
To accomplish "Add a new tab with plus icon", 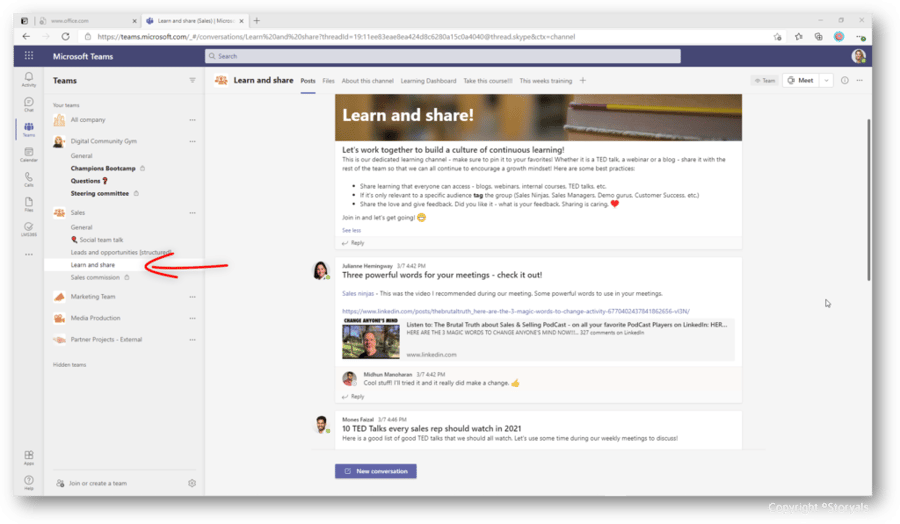I will [x=583, y=80].
